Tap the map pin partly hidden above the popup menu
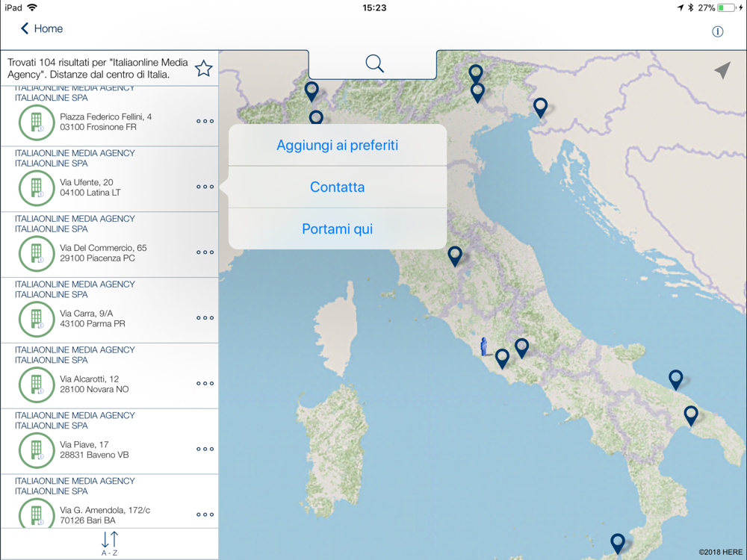This screenshot has height=560, width=747. [x=316, y=117]
